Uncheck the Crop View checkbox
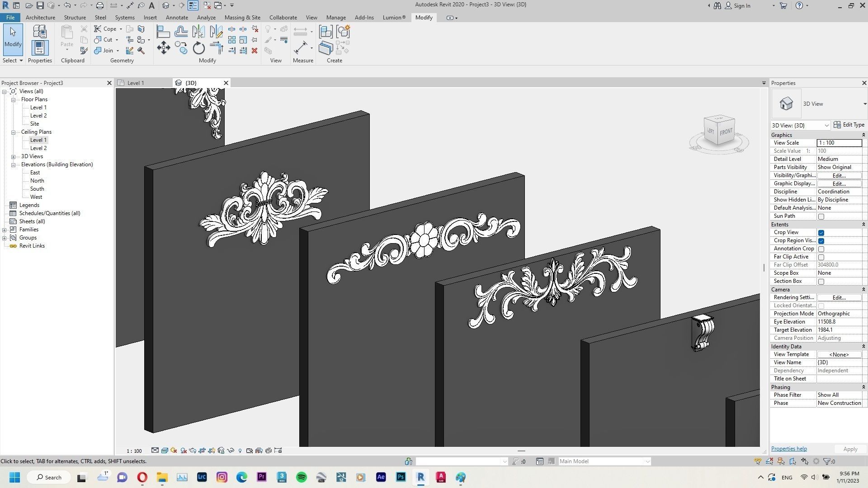This screenshot has width=868, height=488. coord(821,232)
